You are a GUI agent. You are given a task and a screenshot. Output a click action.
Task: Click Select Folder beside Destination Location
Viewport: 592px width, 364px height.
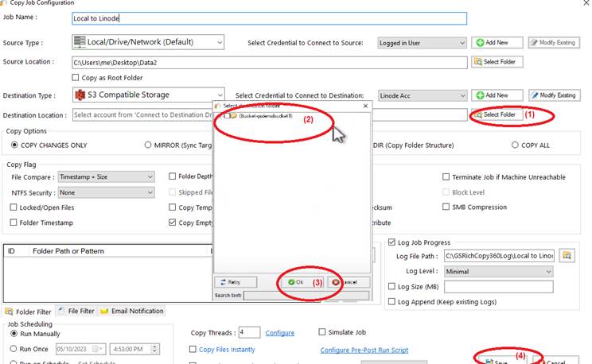(x=497, y=114)
